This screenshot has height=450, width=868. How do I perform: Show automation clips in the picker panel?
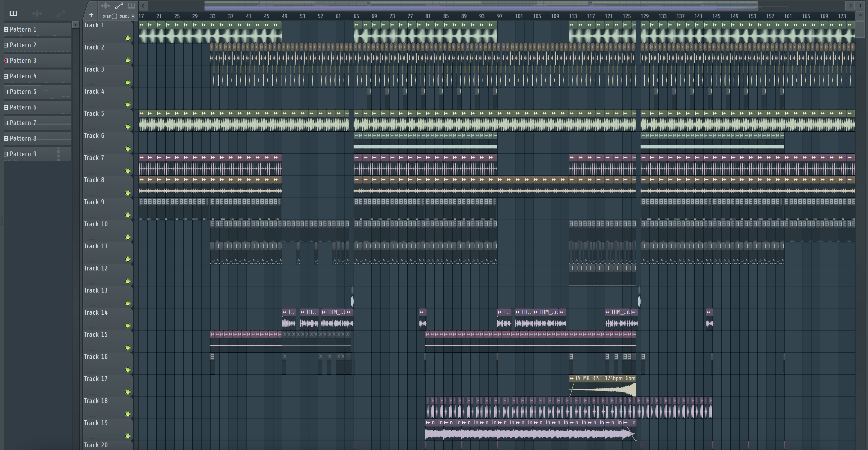(61, 14)
